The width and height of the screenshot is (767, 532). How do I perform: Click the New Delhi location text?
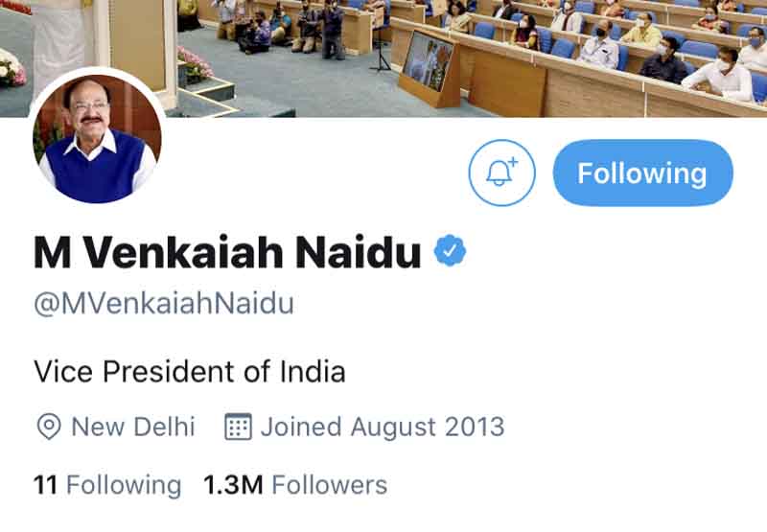132,427
